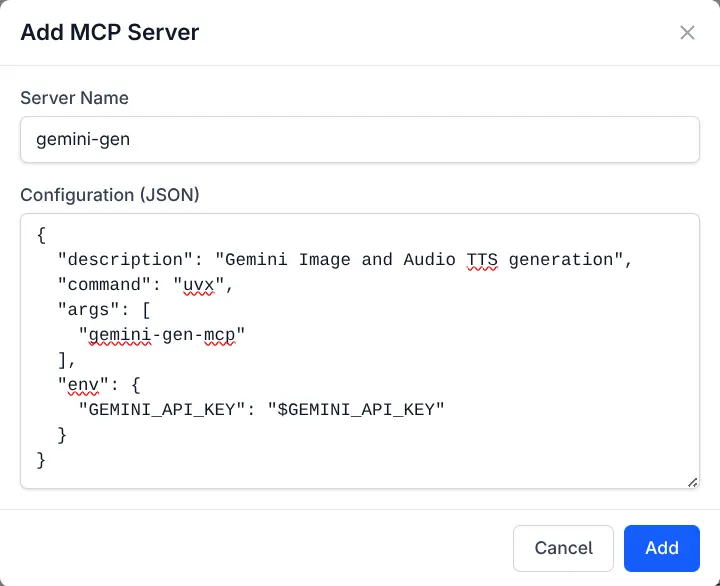Click the Add MCP Server title
The width and height of the screenshot is (720, 586).
tap(110, 32)
